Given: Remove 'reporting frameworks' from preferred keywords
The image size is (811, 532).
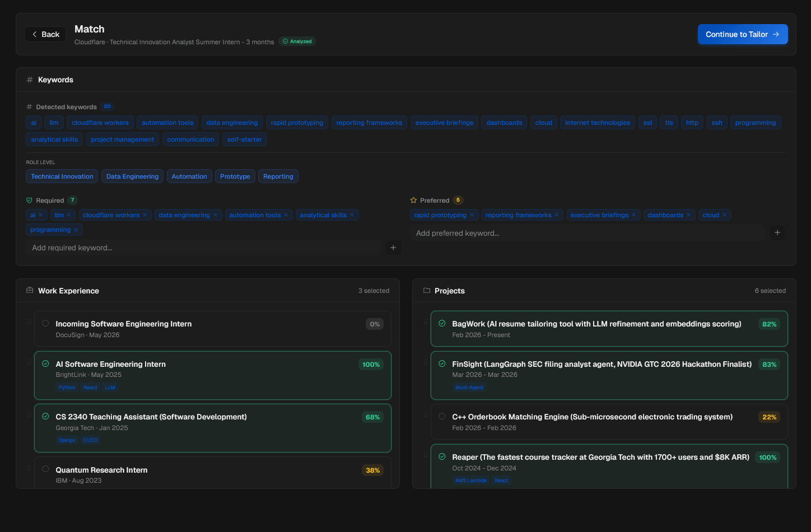Looking at the screenshot, I should (556, 215).
